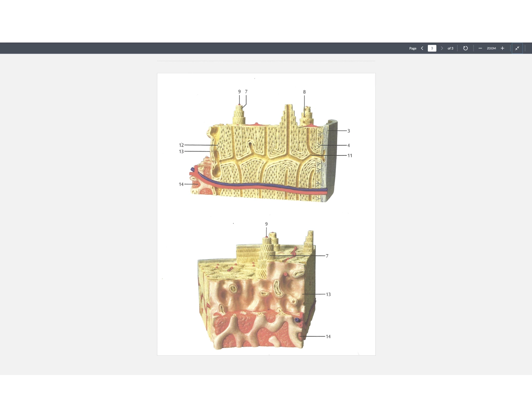Image resolution: width=532 pixels, height=418 pixels.
Task: Exit fullscreen with the collapse icon
Action: tap(517, 48)
